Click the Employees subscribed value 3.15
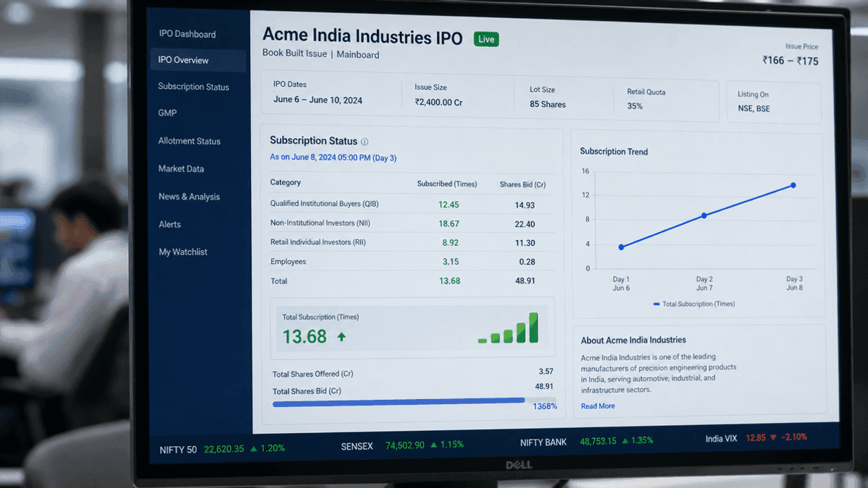Screen dimensions: 868x488 pyautogui.click(x=450, y=262)
